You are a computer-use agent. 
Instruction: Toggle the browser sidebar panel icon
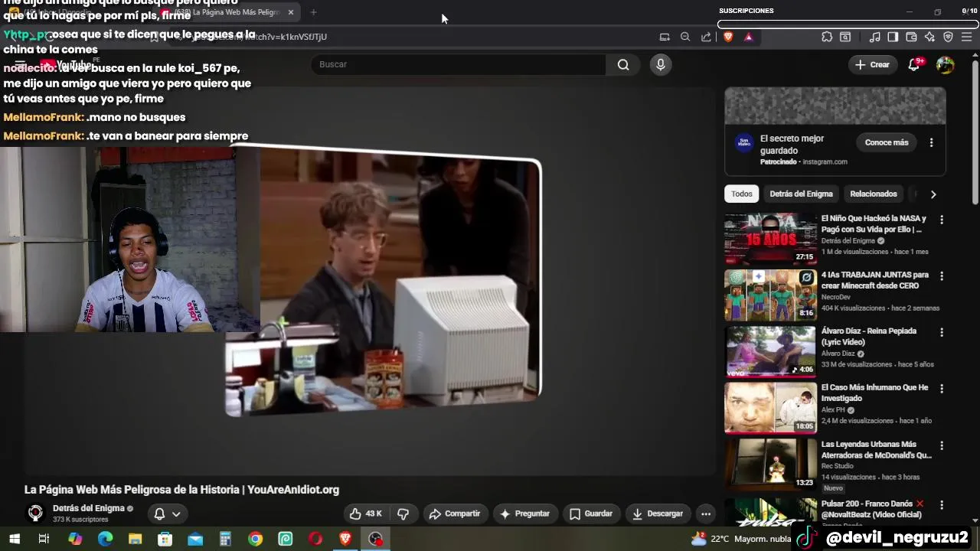click(893, 37)
